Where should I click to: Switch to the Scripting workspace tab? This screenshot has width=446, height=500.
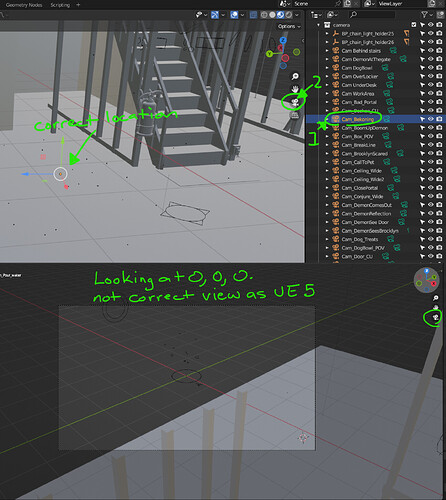click(60, 5)
